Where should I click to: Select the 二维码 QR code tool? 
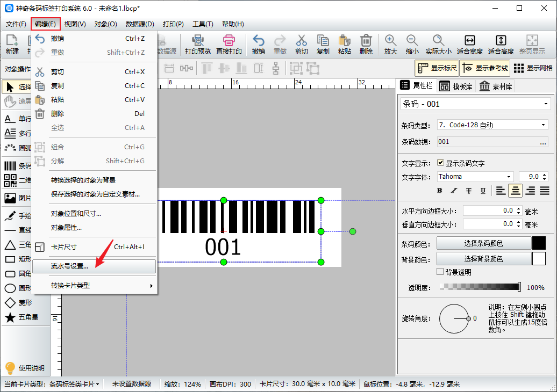tap(17, 180)
